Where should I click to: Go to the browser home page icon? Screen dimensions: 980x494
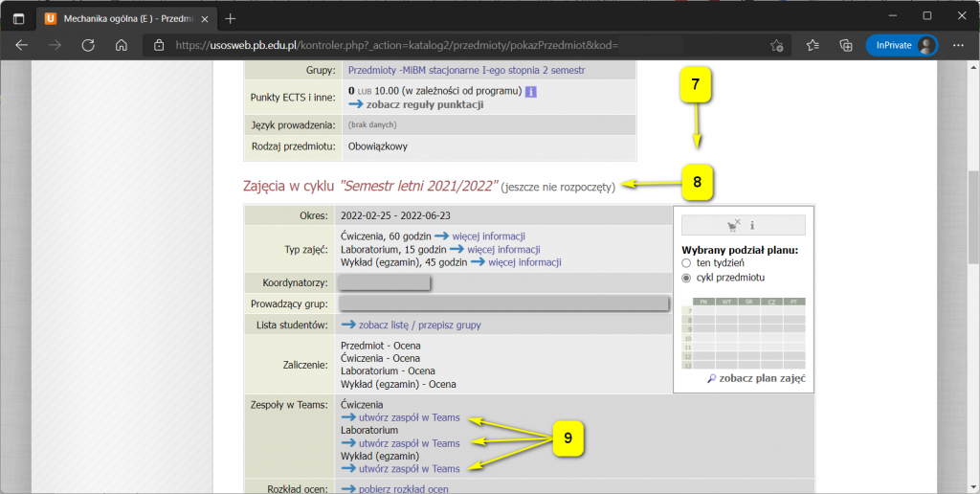coord(122,45)
